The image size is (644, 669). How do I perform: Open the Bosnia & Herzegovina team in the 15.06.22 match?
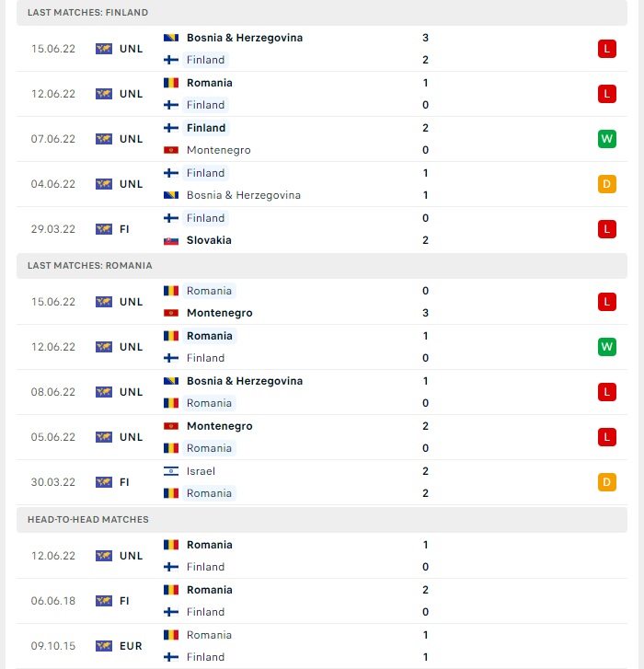[x=245, y=38]
